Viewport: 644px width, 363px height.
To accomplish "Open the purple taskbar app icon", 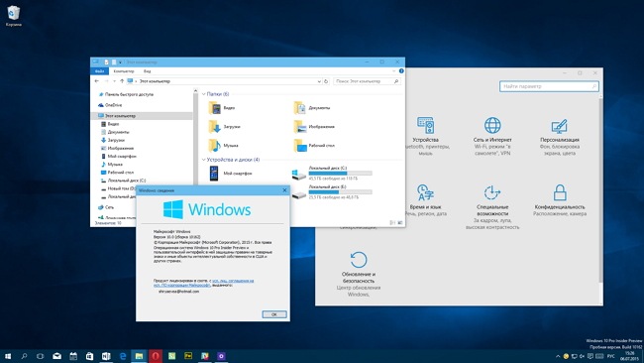I will tap(221, 356).
